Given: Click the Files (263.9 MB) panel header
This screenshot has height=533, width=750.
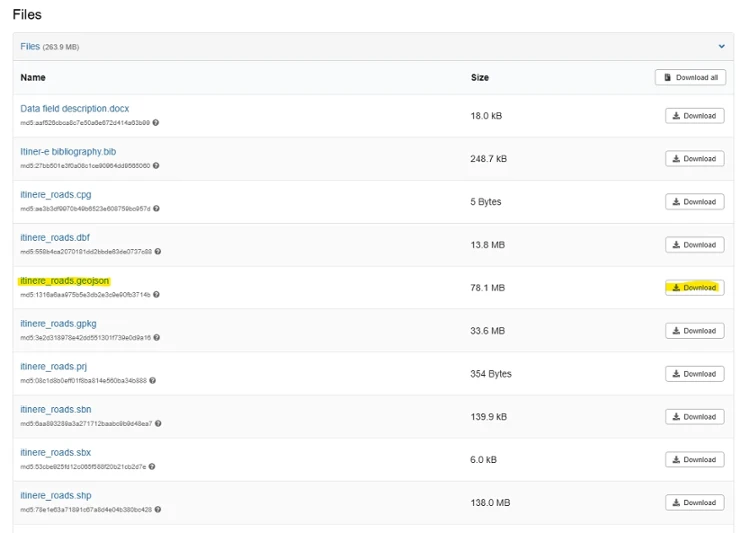Looking at the screenshot, I should point(50,46).
